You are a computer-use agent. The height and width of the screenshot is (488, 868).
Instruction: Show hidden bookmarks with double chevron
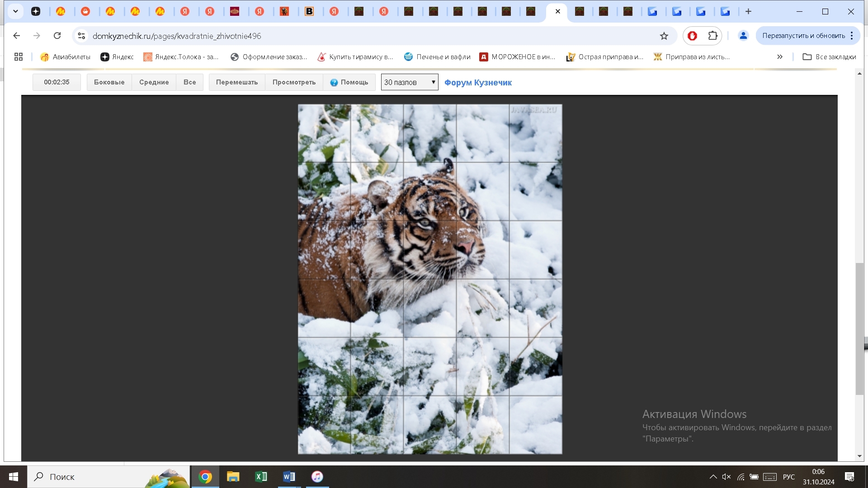(x=780, y=57)
